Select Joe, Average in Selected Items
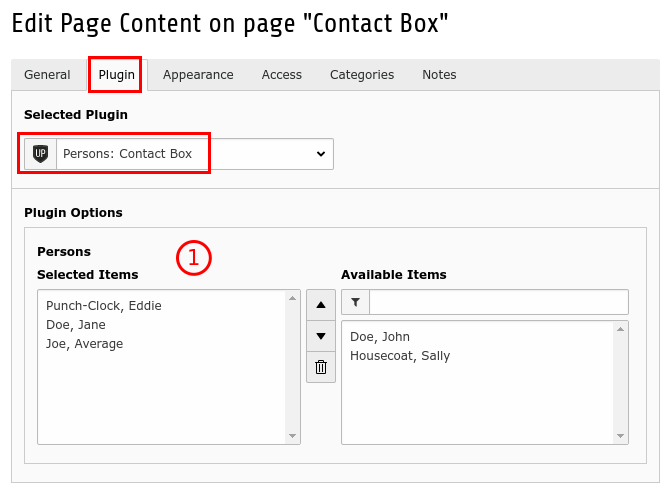Screen dimensions: 665x486 tap(85, 344)
